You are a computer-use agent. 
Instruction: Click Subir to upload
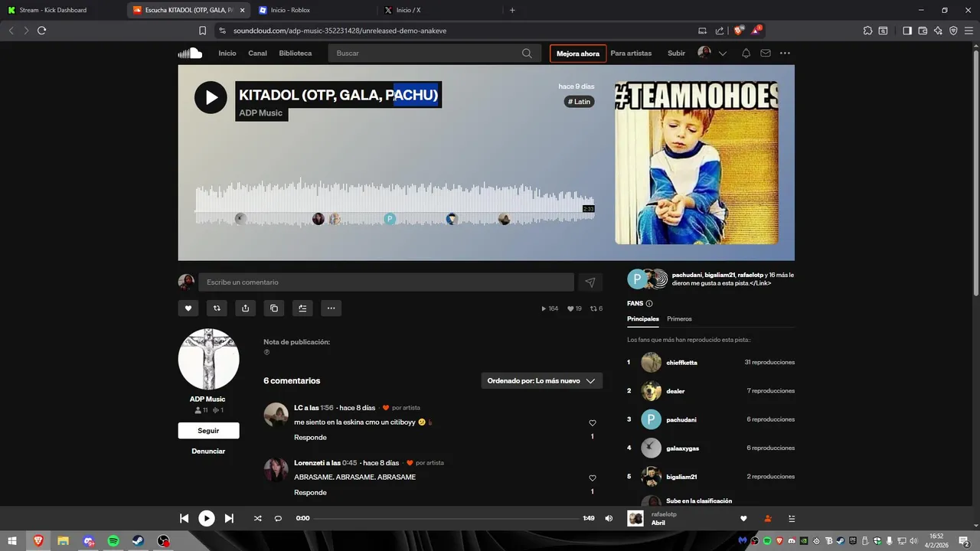676,54
